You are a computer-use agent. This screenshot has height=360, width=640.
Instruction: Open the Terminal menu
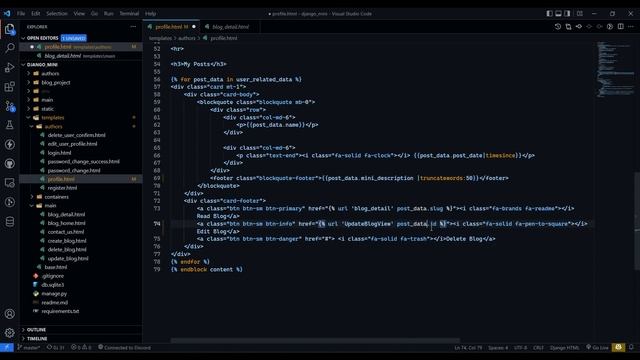(x=129, y=13)
